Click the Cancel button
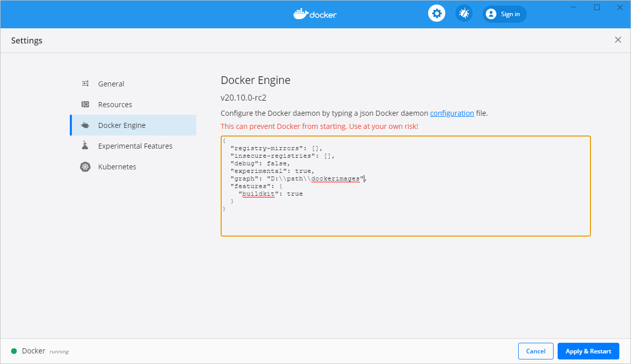631x364 pixels. pos(535,351)
